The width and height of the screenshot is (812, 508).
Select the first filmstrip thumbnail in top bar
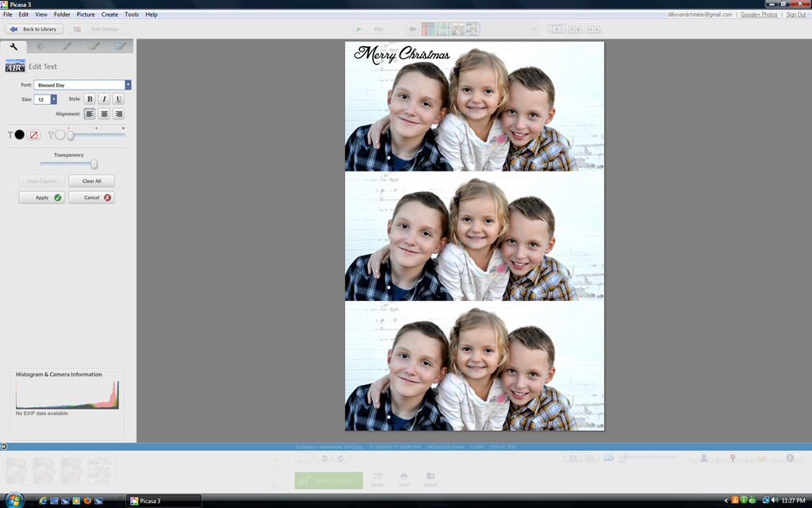(x=427, y=29)
